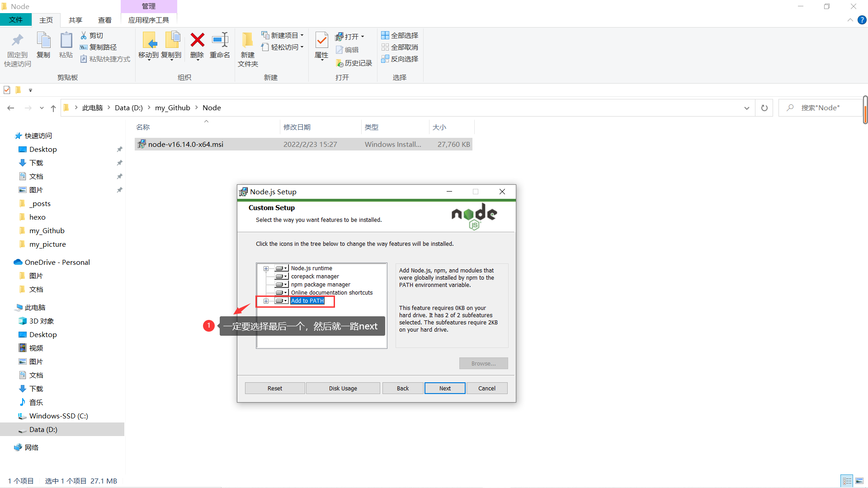Click the Copy icon in the ribbon
868x488 pixels.
pos(43,41)
